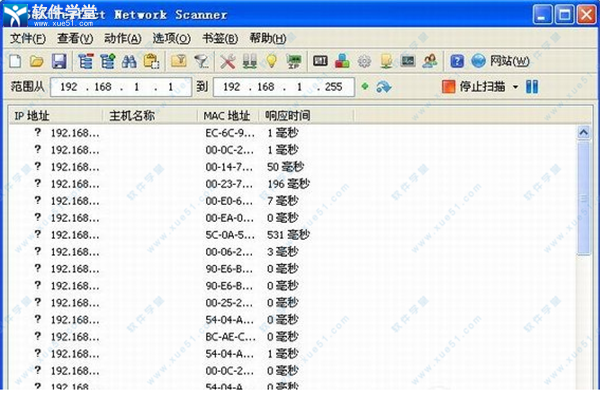Image resolution: width=600 pixels, height=415 pixels.
Task: Click the vertical scrollbar of results list
Action: tap(584, 250)
